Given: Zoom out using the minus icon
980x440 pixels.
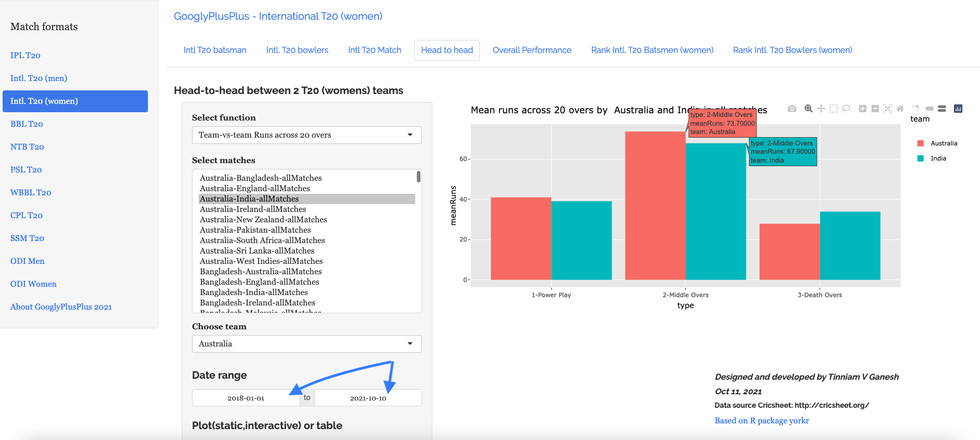Looking at the screenshot, I should click(x=875, y=109).
